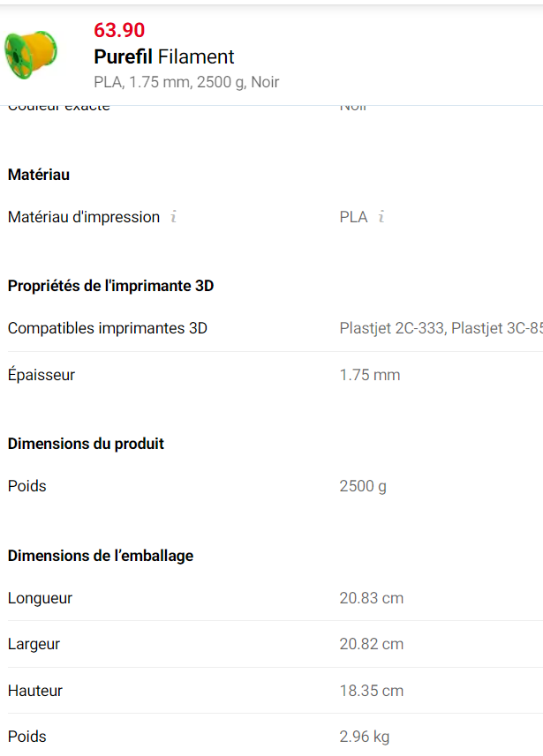Click the PLA material value text
This screenshot has height=756, width=543.
(x=353, y=217)
